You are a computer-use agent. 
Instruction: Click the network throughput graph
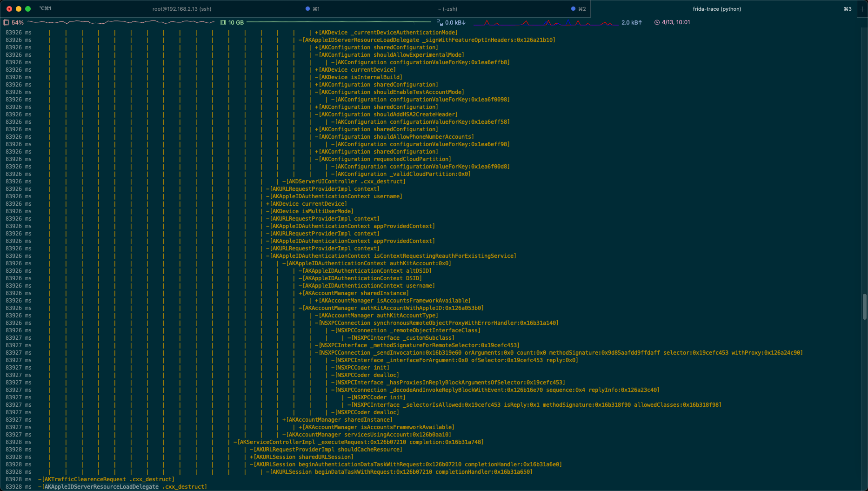546,22
